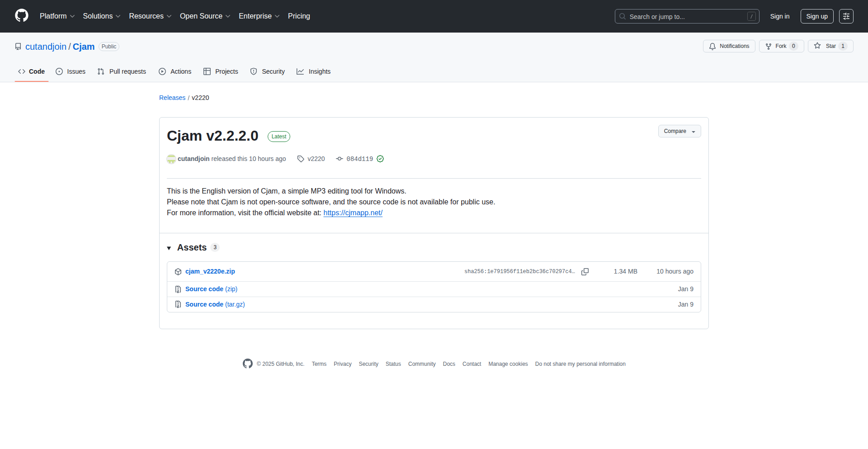868x449 pixels.
Task: Download Source code (zip)
Action: coord(211,289)
